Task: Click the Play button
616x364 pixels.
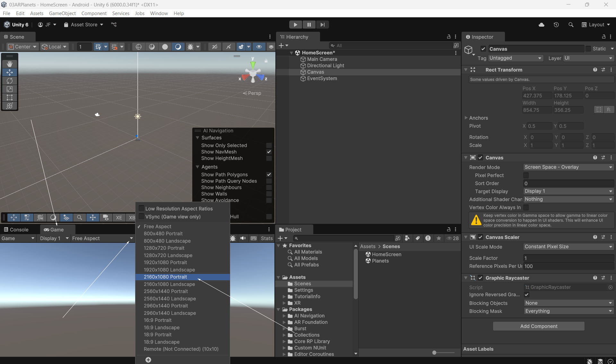Action: click(295, 25)
